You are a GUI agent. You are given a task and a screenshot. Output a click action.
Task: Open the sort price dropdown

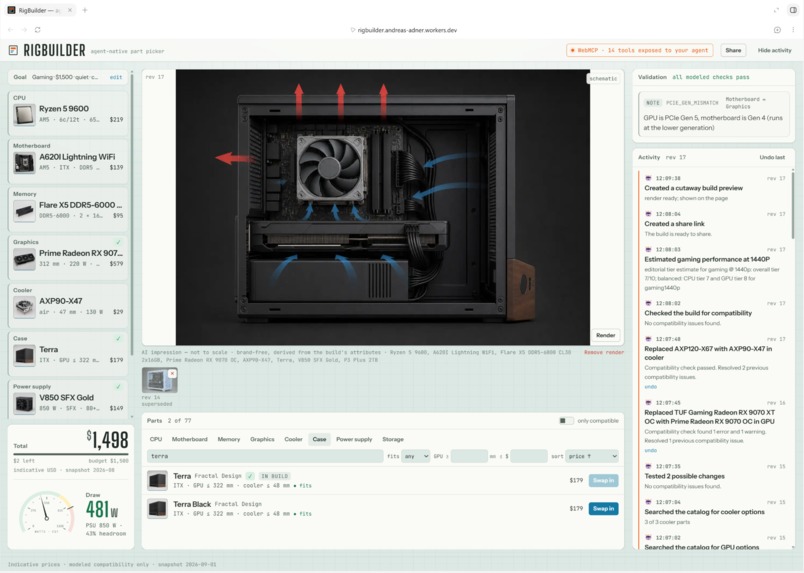tap(592, 456)
